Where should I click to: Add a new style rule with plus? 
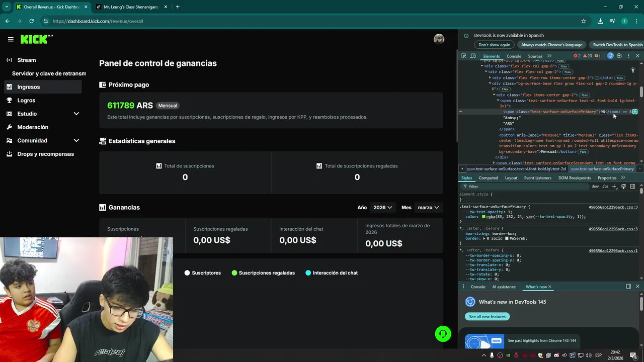click(x=614, y=187)
